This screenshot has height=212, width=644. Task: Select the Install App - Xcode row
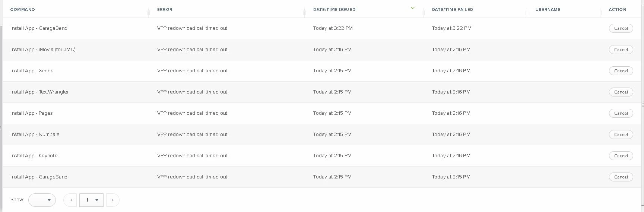322,71
